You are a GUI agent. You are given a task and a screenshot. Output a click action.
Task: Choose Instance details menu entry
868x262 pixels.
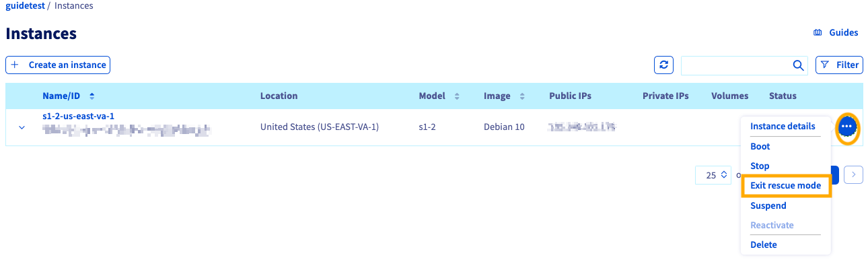783,126
